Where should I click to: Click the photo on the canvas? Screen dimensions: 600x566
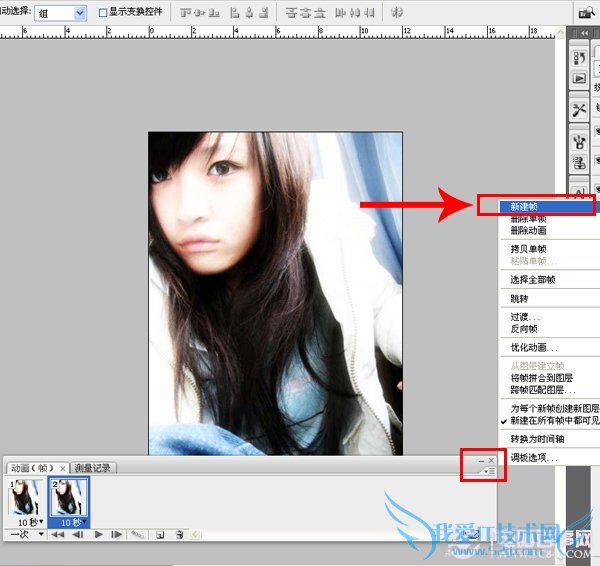click(x=276, y=294)
